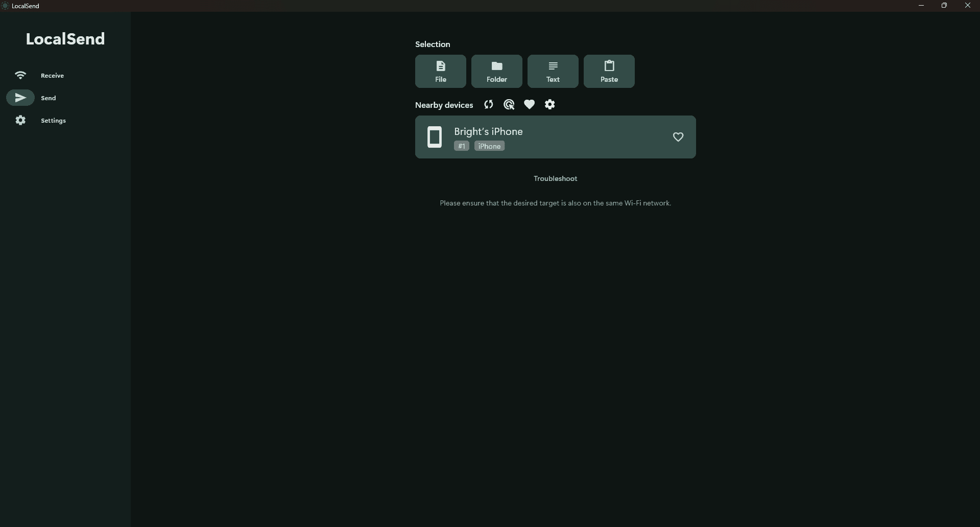Screen dimensions: 980x527
Task: Open manual device address entry
Action: click(x=509, y=104)
